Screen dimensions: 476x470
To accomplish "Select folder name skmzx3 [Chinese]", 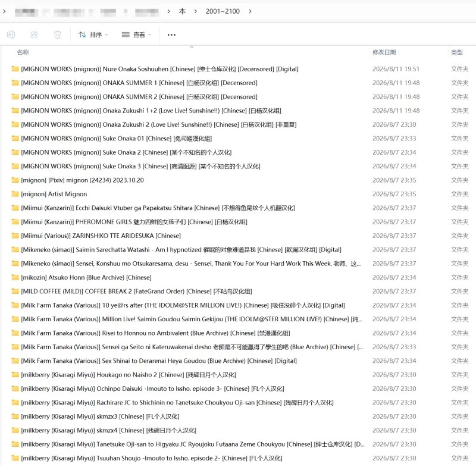I will coord(100,416).
